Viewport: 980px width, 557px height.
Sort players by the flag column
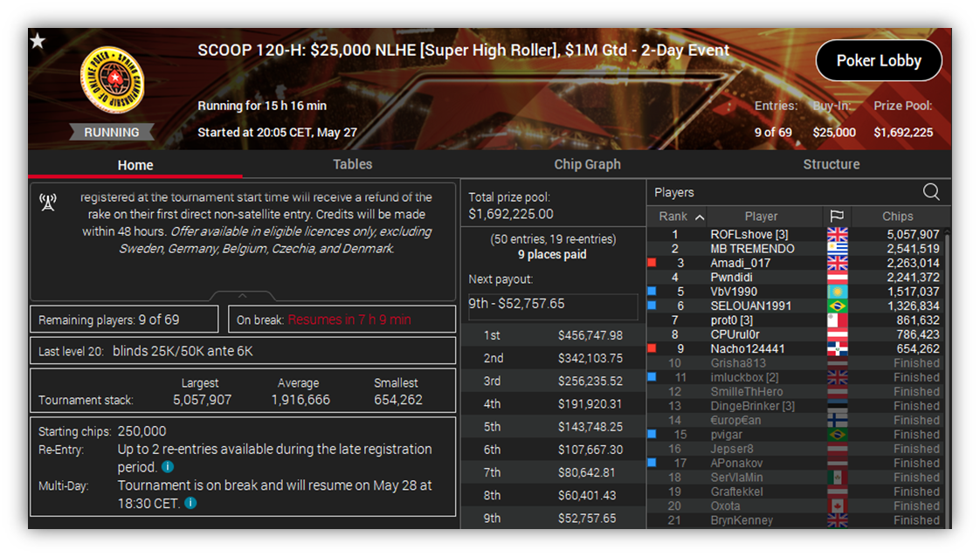[837, 216]
